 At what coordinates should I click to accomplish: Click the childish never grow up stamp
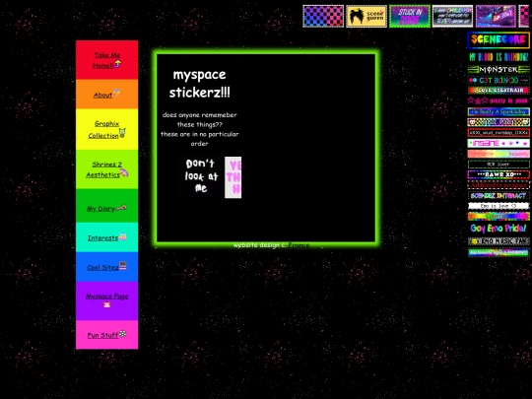452,16
